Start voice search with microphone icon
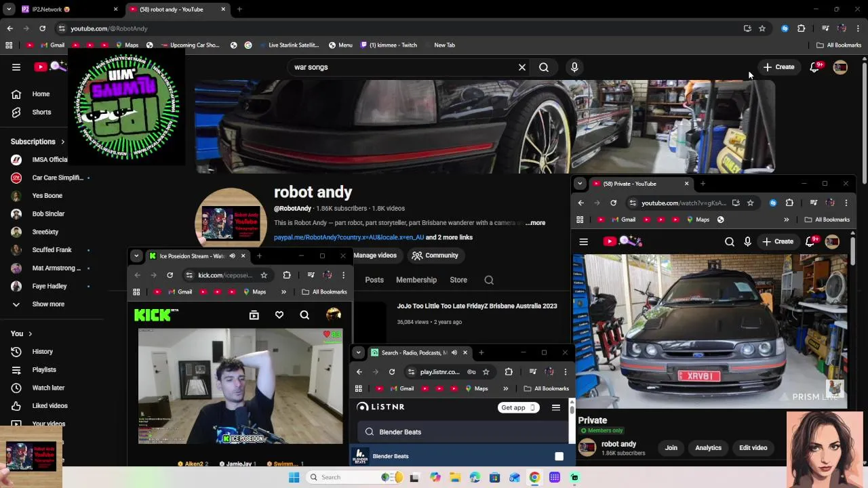Viewport: 868px width, 488px height. [574, 67]
